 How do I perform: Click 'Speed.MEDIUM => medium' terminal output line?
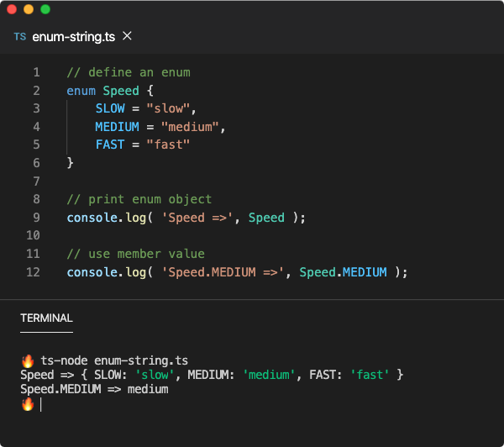click(x=94, y=389)
